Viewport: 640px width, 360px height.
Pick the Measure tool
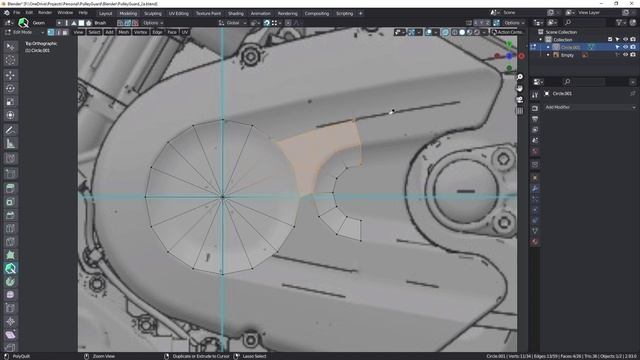pyautogui.click(x=10, y=144)
